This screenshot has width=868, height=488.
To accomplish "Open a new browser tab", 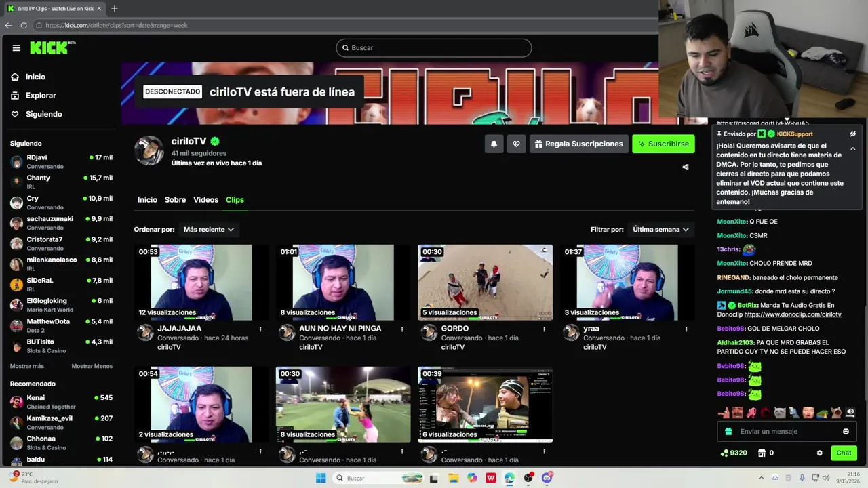I will pyautogui.click(x=114, y=9).
